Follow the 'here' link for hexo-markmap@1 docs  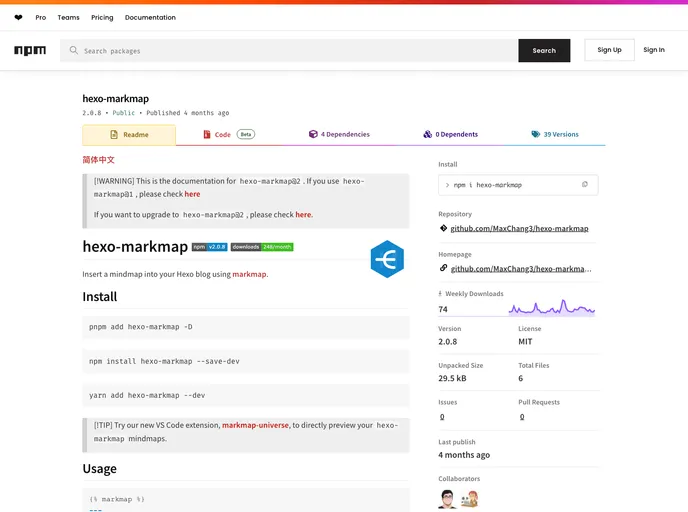point(192,194)
